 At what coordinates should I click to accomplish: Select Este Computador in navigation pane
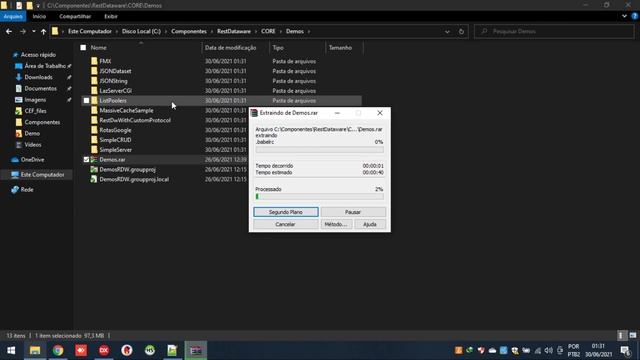coord(37,175)
